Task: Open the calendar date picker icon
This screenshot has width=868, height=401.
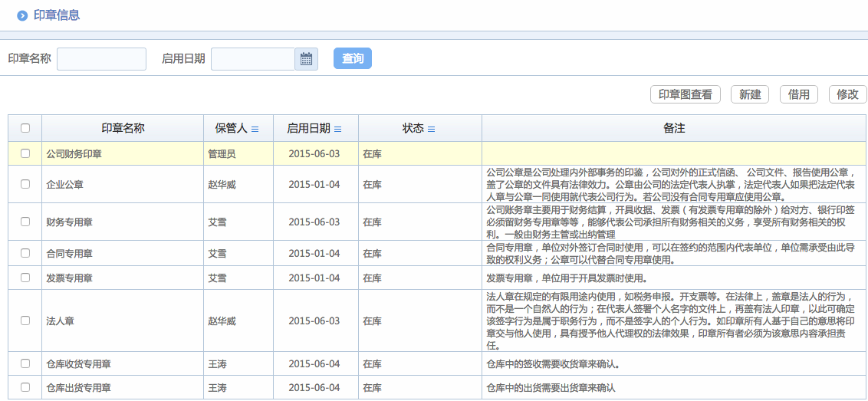Action: click(x=306, y=59)
